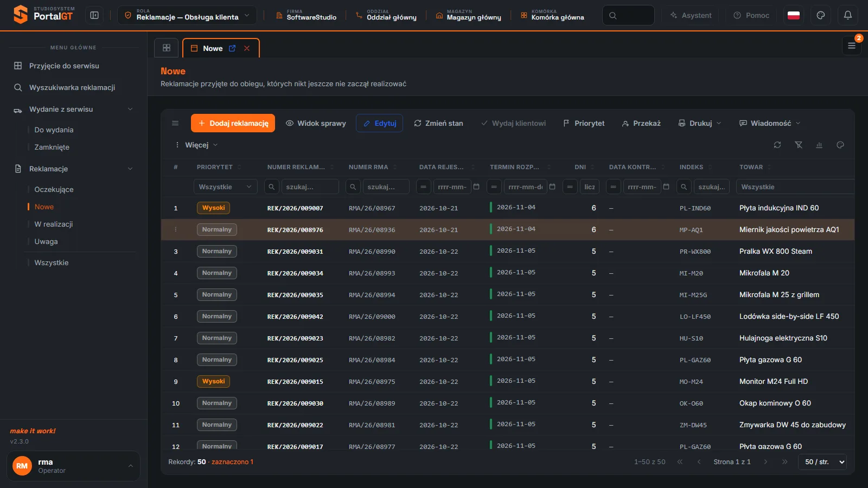Switch language via Polish flag
The width and height of the screenshot is (868, 488).
[x=794, y=15]
